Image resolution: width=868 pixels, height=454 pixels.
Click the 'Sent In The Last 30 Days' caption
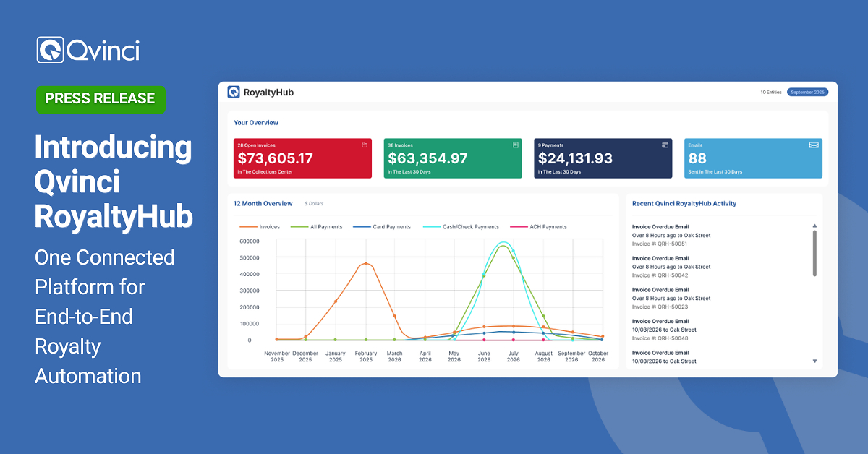click(715, 172)
